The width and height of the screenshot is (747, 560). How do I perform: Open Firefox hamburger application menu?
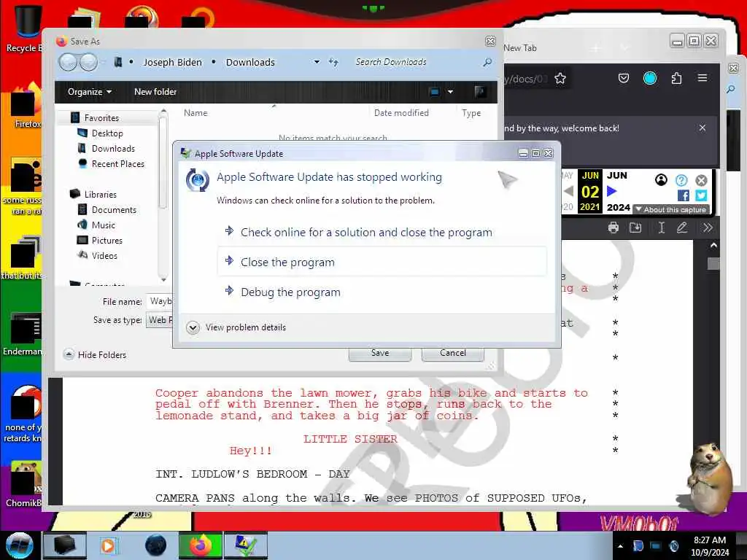click(x=703, y=77)
